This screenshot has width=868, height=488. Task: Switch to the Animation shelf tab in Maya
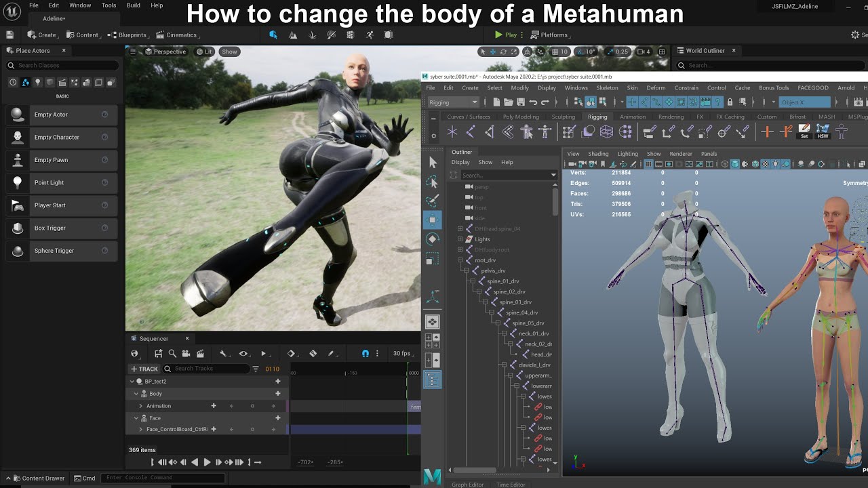(633, 117)
